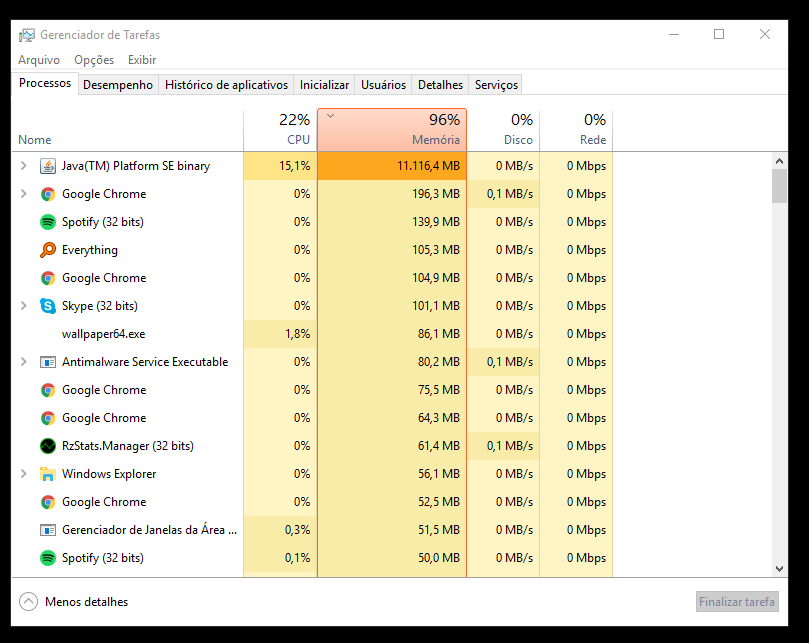Open the Opções menu
Viewport: 809px width, 643px height.
coord(94,60)
